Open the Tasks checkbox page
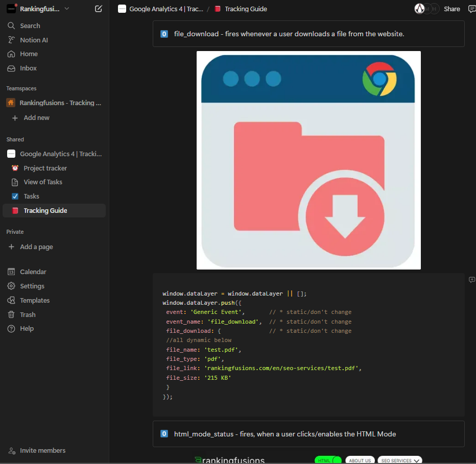Image resolution: width=476 pixels, height=464 pixels. [x=31, y=197]
